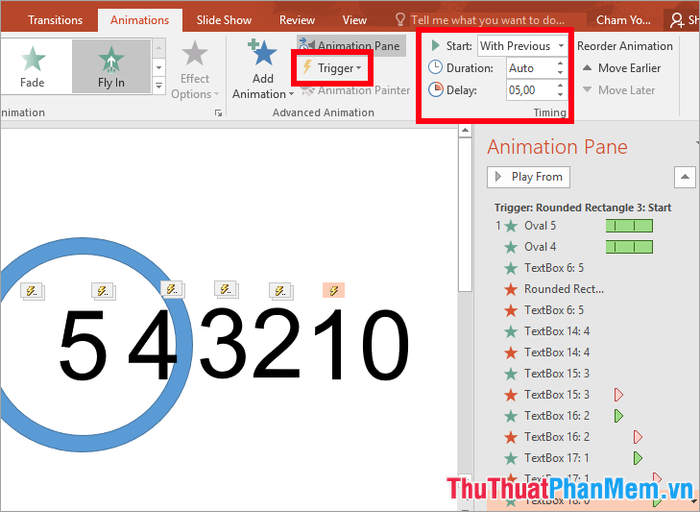This screenshot has height=512, width=700.
Task: Switch to the Transitions tab
Action: [x=55, y=20]
